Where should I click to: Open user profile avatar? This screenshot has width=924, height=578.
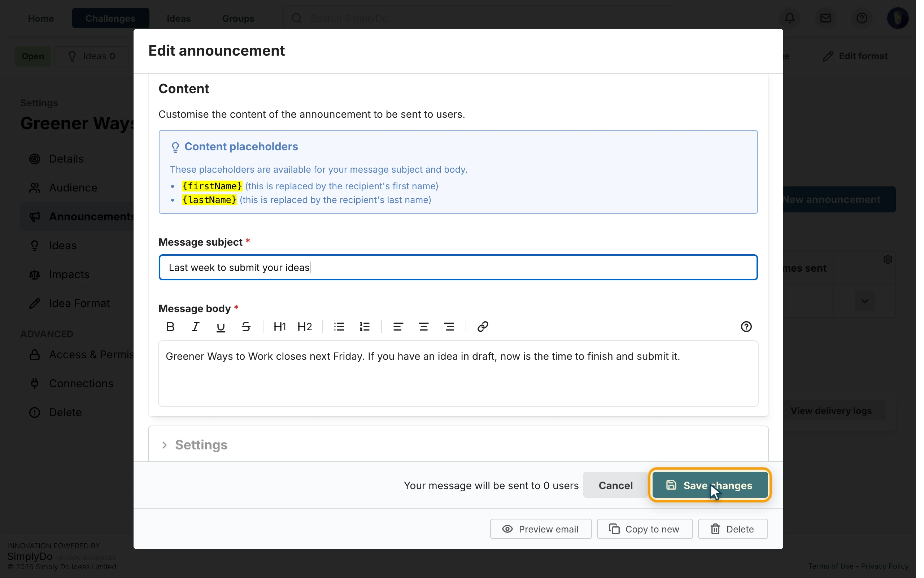pos(898,18)
